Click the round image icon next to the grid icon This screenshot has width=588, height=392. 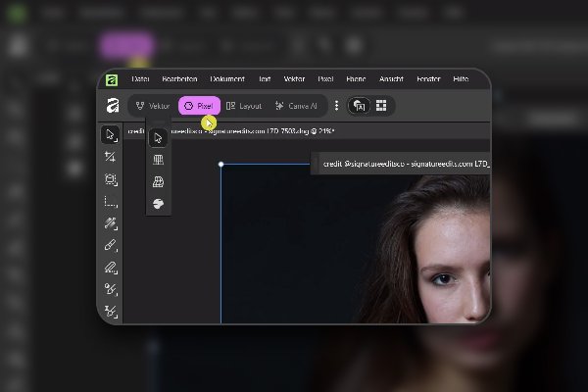360,106
